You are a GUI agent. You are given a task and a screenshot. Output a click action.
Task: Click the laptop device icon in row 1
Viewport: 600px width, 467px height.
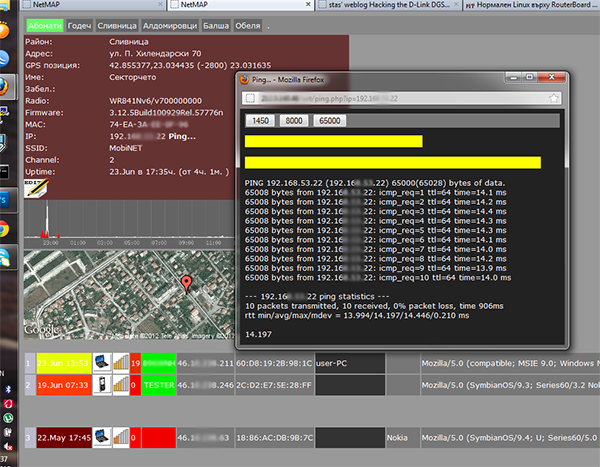click(103, 362)
